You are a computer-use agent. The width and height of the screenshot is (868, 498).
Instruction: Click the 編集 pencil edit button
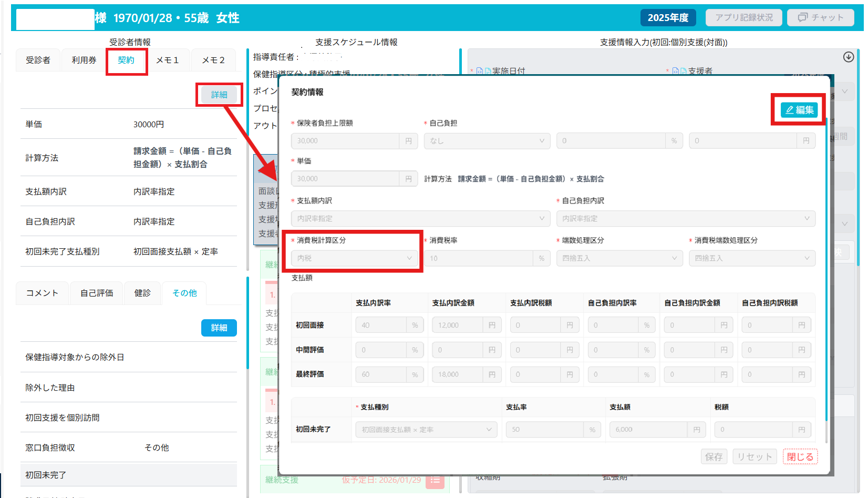pyautogui.click(x=799, y=109)
